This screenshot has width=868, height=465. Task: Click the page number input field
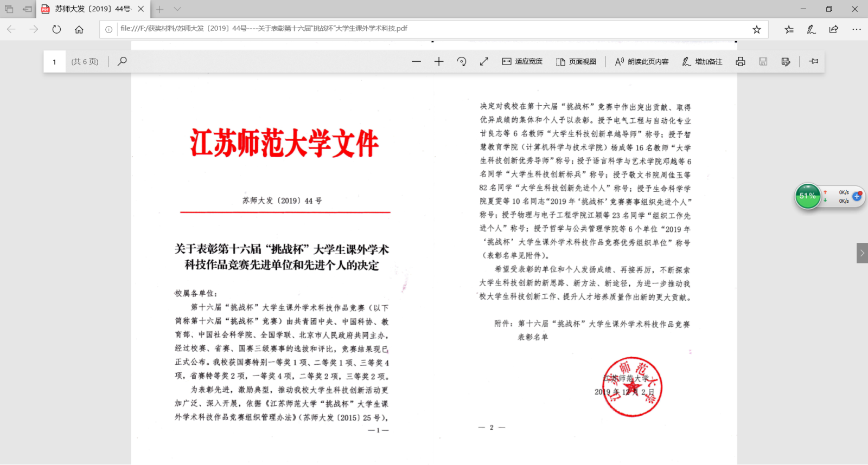pyautogui.click(x=55, y=62)
